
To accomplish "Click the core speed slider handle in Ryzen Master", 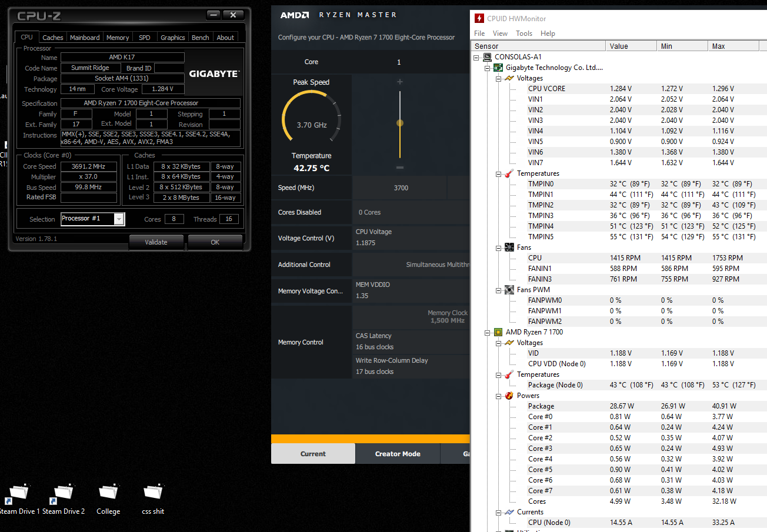I will (x=400, y=123).
